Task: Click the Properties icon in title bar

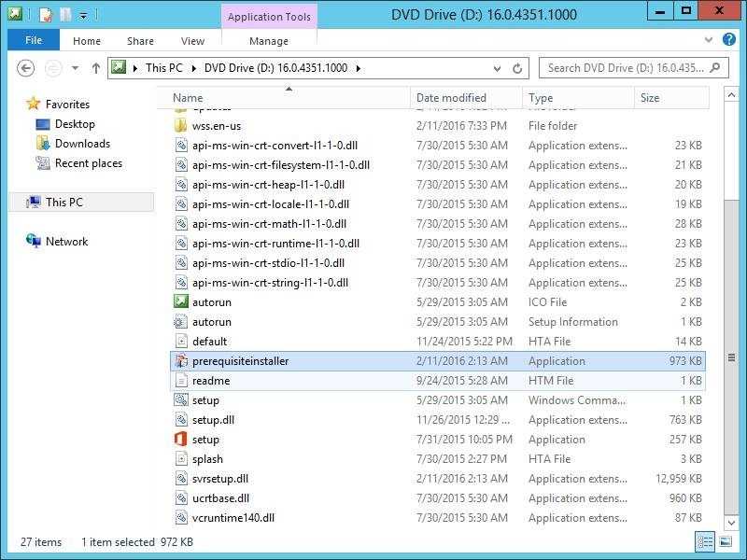Action: coord(45,15)
